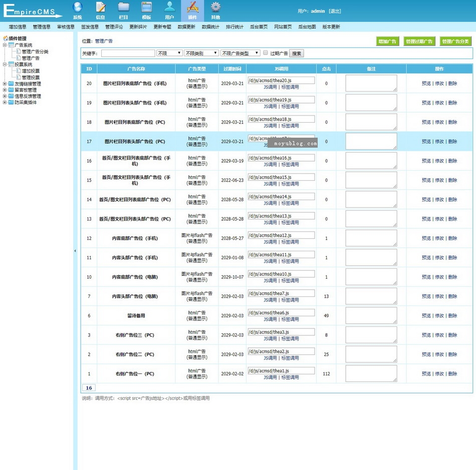The image size is (476, 470).
Task: Collapse the left sidebar using arrow handle
Action: pyautogui.click(x=75, y=251)
